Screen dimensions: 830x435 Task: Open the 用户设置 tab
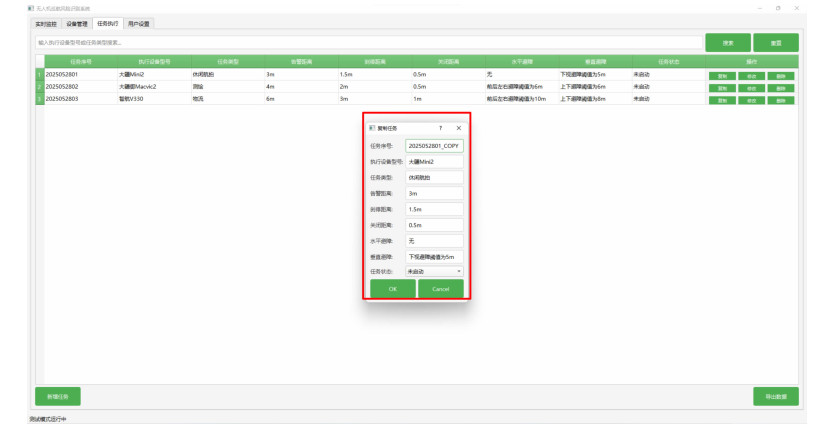[138, 22]
